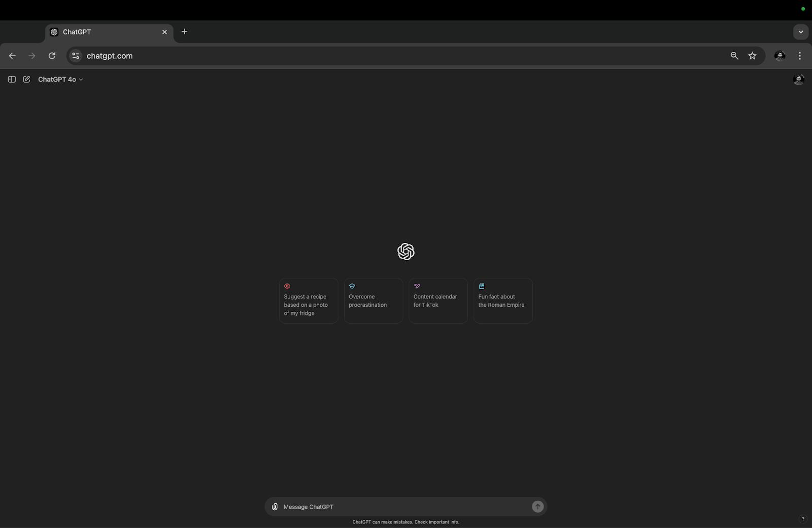Reload the chatgpt.com page
The width and height of the screenshot is (812, 528).
[52, 56]
